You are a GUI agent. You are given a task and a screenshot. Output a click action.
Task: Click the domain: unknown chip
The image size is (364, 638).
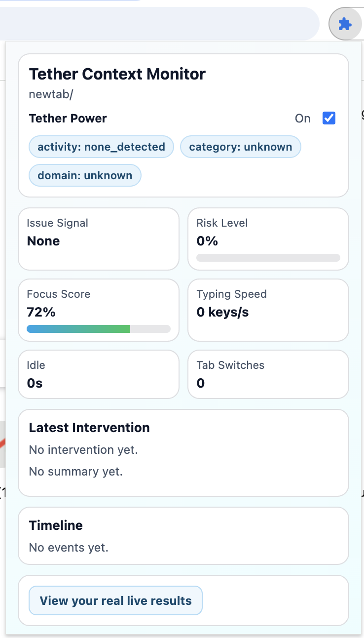tap(85, 175)
